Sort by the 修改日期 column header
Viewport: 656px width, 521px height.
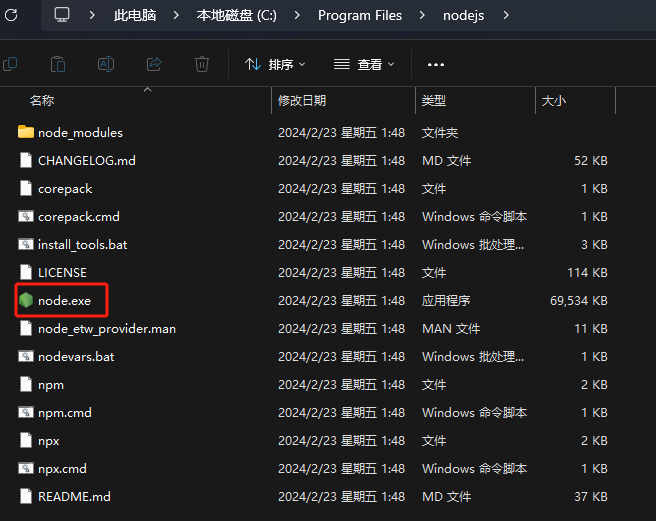[x=302, y=101]
